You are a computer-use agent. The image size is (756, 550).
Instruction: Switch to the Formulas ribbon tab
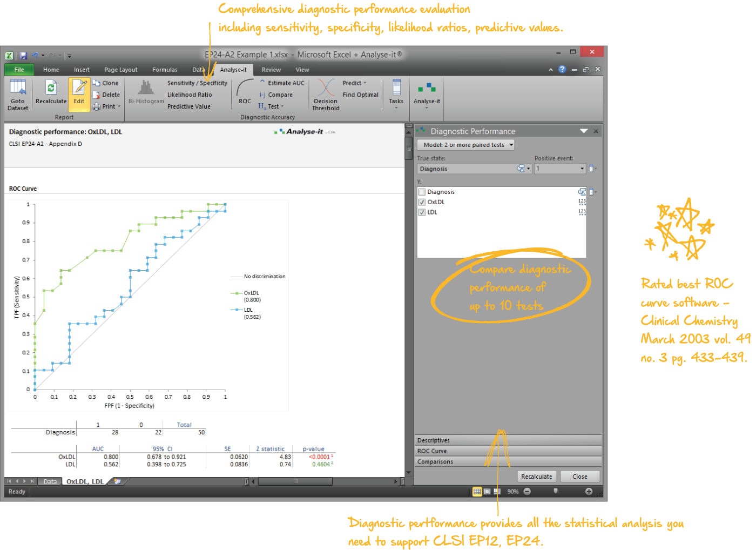(165, 70)
